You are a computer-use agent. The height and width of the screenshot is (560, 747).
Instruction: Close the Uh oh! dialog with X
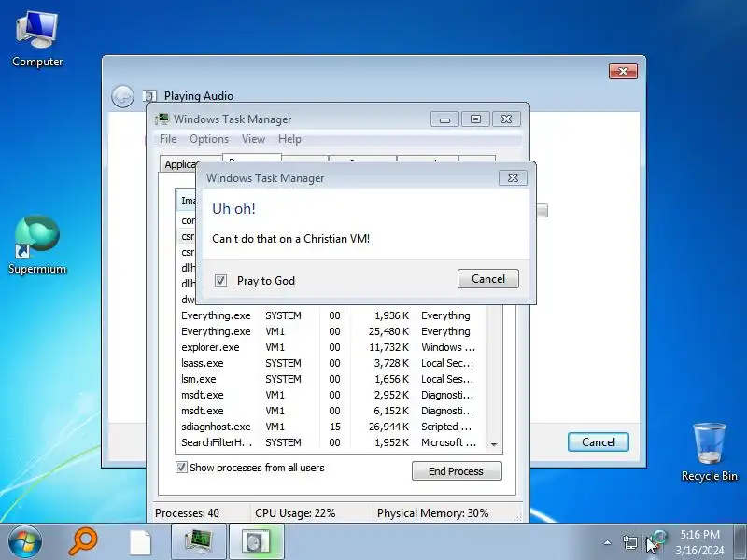pyautogui.click(x=513, y=177)
